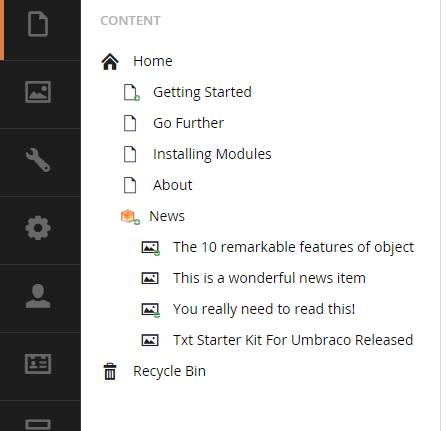Open the Media section picture icon
The height and width of the screenshot is (431, 446).
(x=38, y=92)
